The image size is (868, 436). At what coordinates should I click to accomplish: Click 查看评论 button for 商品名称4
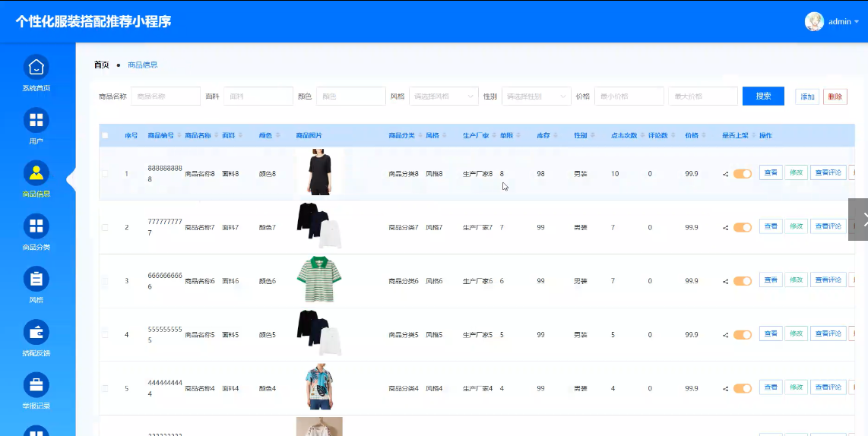pyautogui.click(x=828, y=387)
